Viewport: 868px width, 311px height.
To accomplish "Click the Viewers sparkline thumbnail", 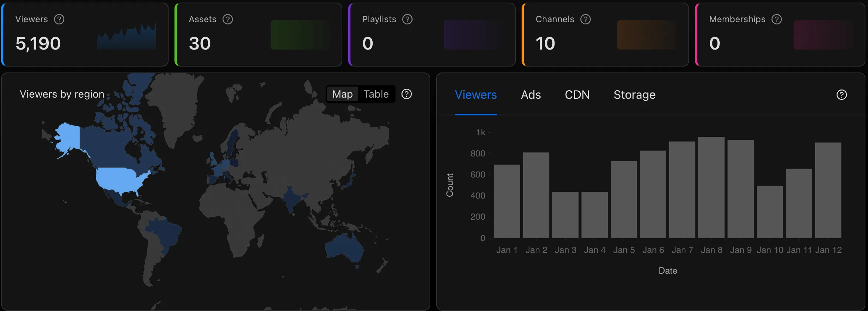I will [x=126, y=35].
